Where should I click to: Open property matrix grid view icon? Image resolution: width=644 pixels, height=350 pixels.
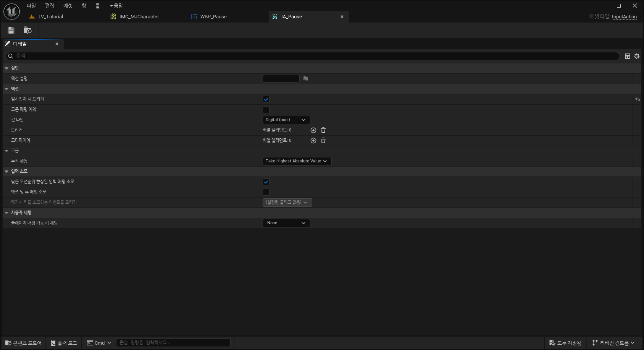[627, 56]
